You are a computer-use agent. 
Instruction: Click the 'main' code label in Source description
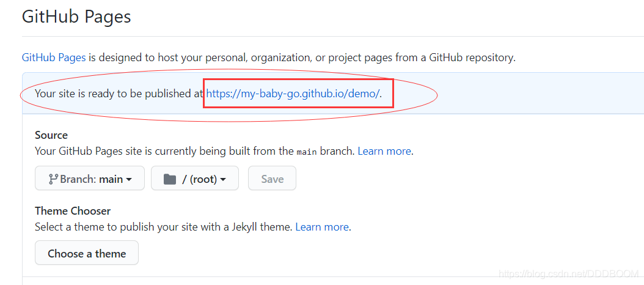coord(307,152)
